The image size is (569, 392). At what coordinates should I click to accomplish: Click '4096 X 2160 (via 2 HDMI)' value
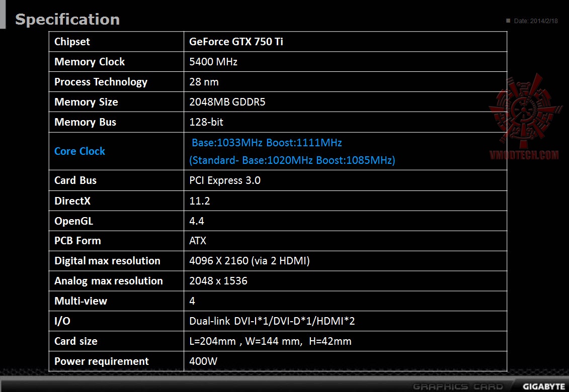(250, 261)
